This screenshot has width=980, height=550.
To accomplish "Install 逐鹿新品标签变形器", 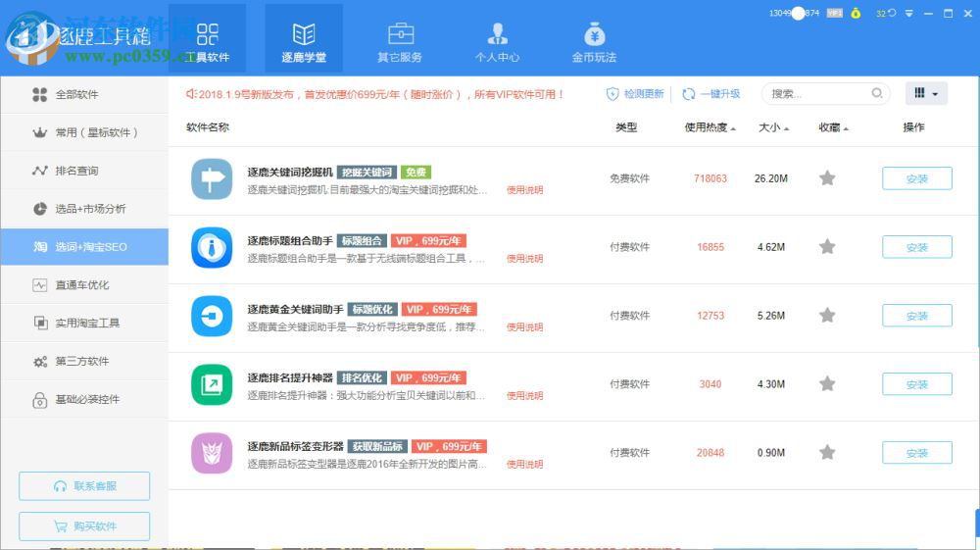I will pos(917,453).
